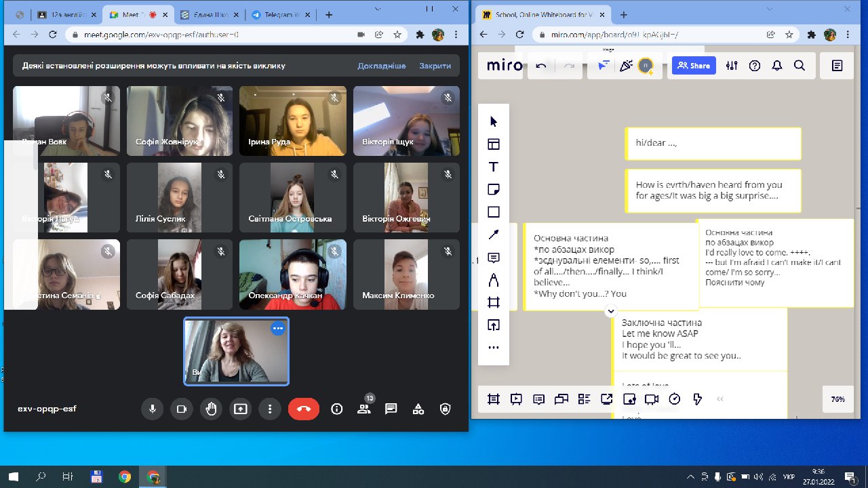Open search in Miro board
868x488 pixels.
800,66
